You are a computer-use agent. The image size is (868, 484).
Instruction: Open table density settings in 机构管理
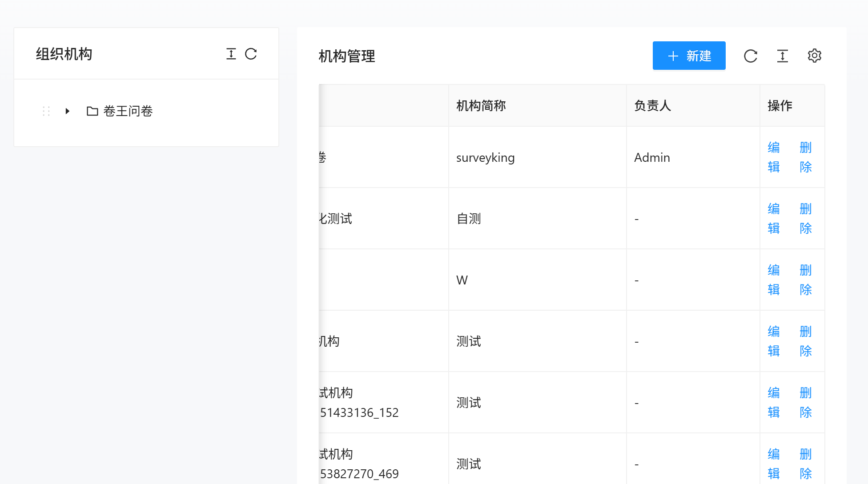pyautogui.click(x=782, y=56)
